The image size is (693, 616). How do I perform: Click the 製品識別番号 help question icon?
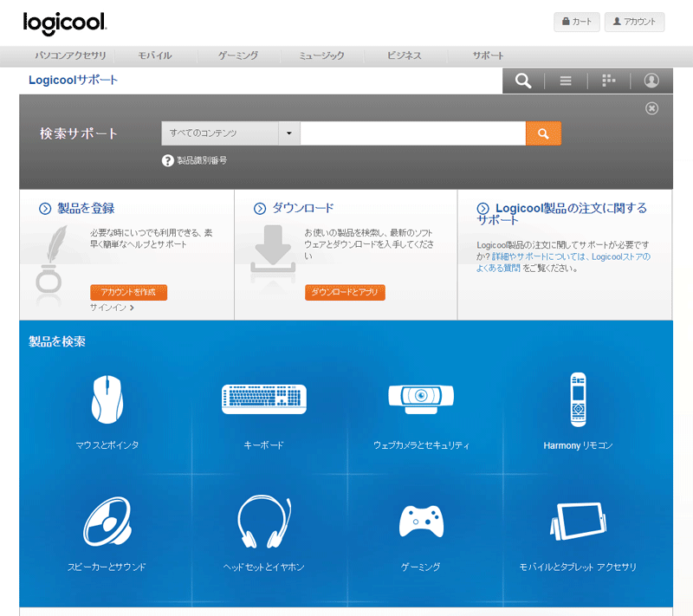tap(167, 160)
